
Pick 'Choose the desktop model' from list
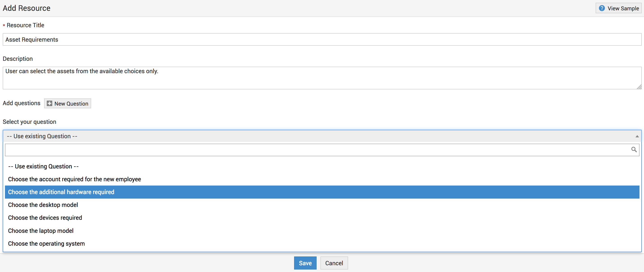(43, 205)
